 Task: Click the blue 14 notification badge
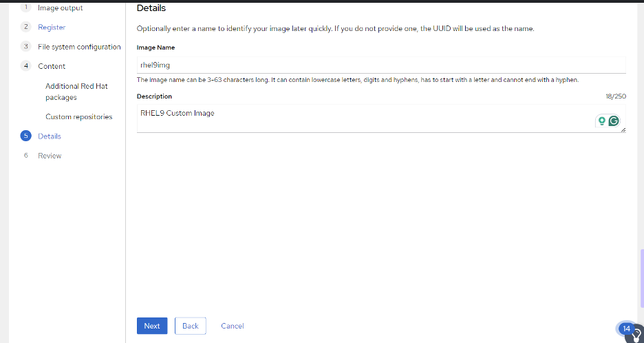click(626, 329)
